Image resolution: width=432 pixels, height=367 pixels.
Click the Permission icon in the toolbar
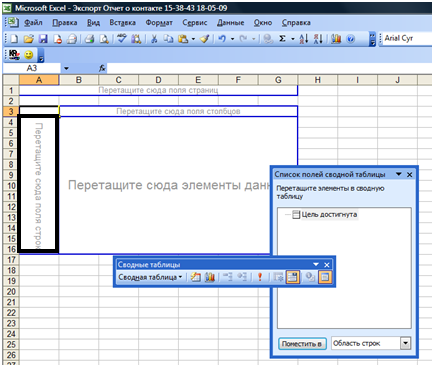click(58, 39)
